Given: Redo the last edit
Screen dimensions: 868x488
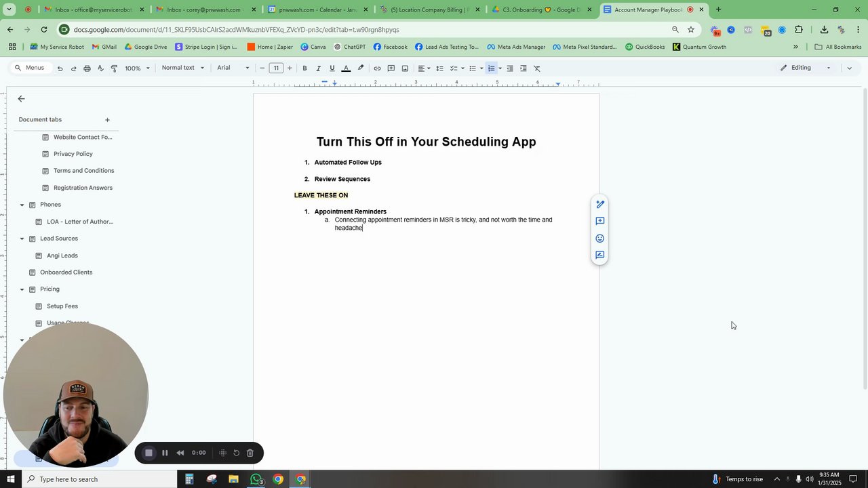Looking at the screenshot, I should tap(73, 68).
